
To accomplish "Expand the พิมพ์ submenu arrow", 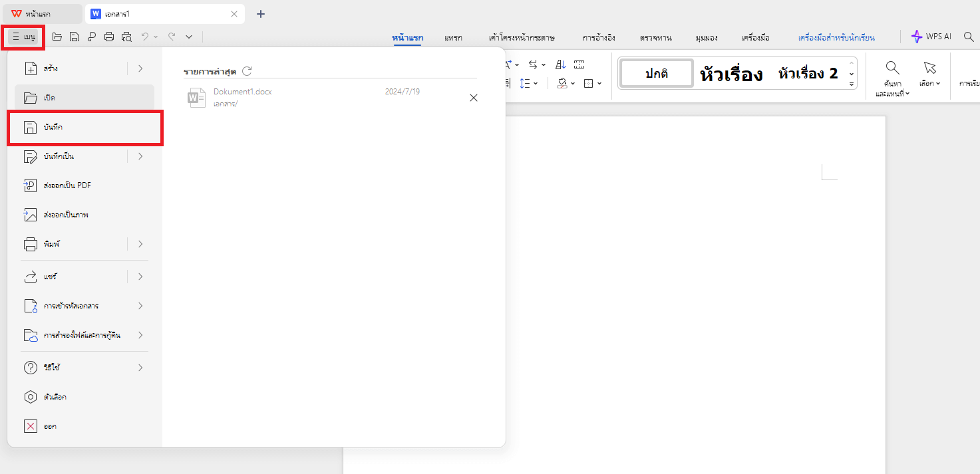I will pyautogui.click(x=140, y=244).
